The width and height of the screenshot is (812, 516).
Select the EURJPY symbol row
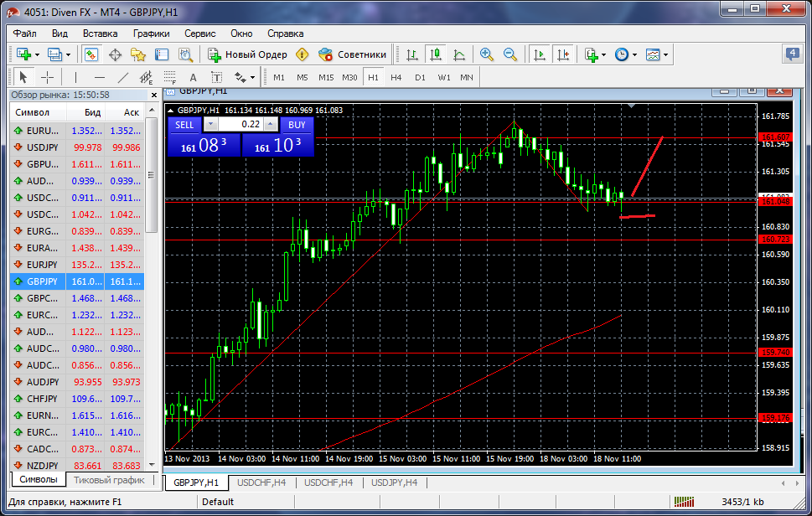[x=76, y=265]
